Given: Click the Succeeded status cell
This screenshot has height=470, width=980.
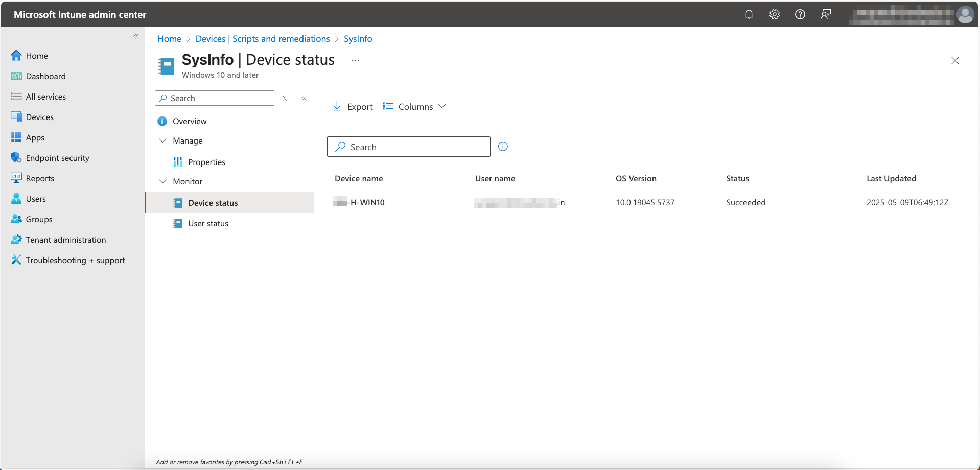Looking at the screenshot, I should [x=745, y=202].
